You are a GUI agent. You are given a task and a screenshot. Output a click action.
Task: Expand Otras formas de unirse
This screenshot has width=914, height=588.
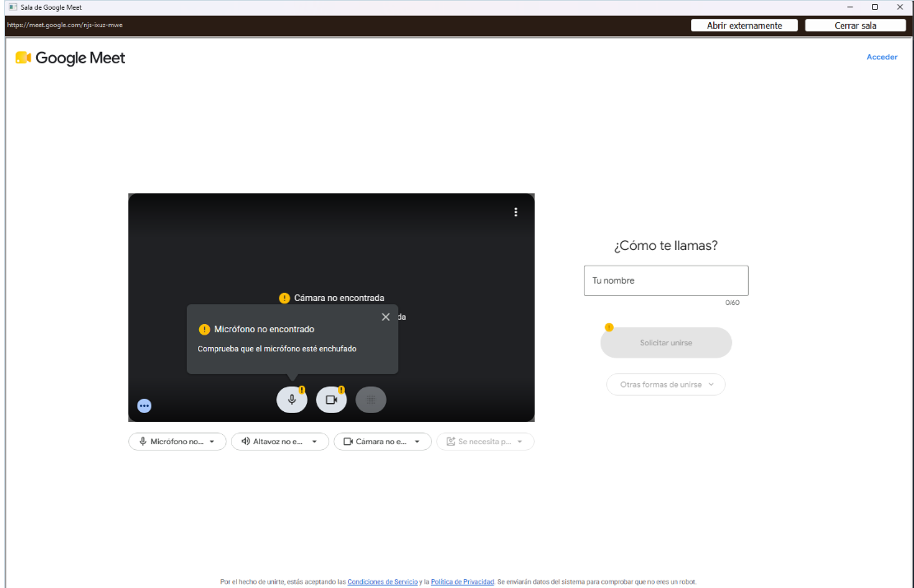tap(666, 385)
